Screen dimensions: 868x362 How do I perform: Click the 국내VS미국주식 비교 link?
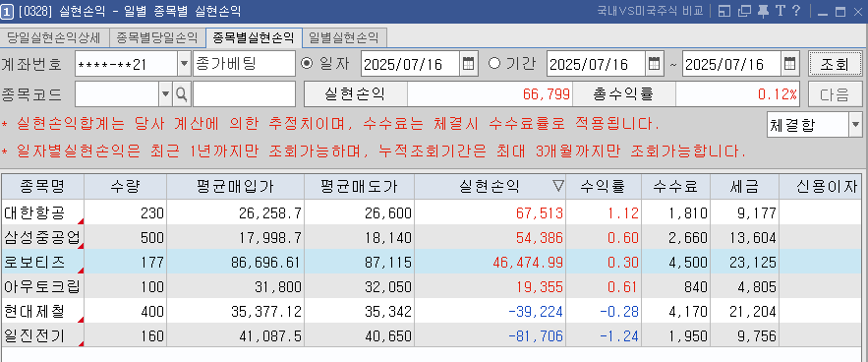click(650, 11)
